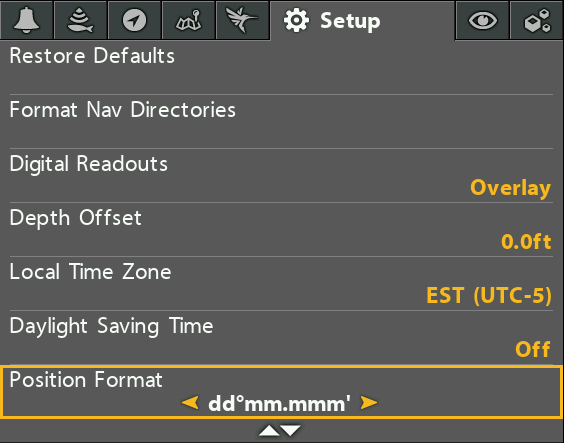The image size is (564, 443).
Task: Click the menu scroll down arrow
Action: pos(291,430)
